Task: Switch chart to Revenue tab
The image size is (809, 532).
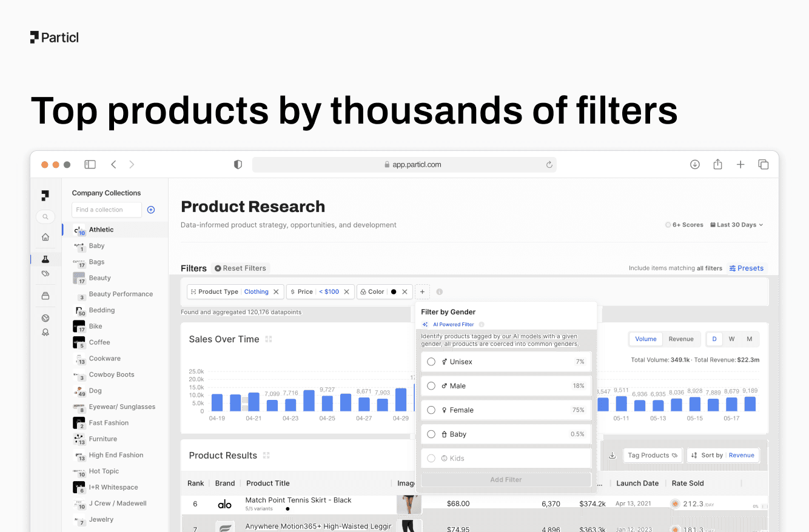Action: pyautogui.click(x=680, y=339)
